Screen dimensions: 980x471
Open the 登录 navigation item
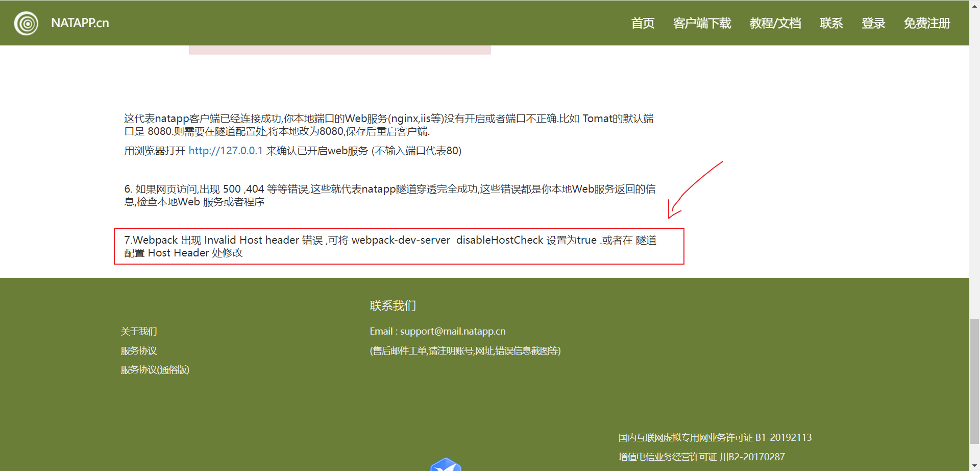(873, 23)
